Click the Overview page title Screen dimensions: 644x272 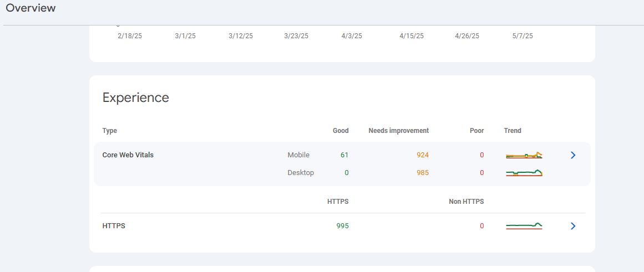(31, 8)
